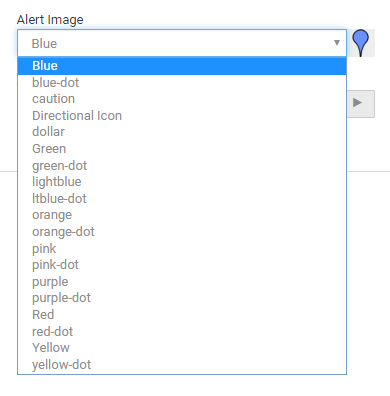This screenshot has width=390, height=396.
Task: Choose the Red option
Action: pos(182,315)
